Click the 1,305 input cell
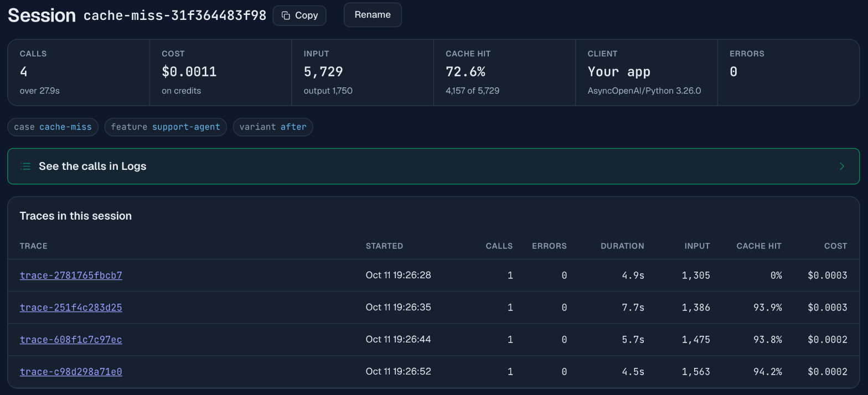The width and height of the screenshot is (868, 395). (696, 276)
